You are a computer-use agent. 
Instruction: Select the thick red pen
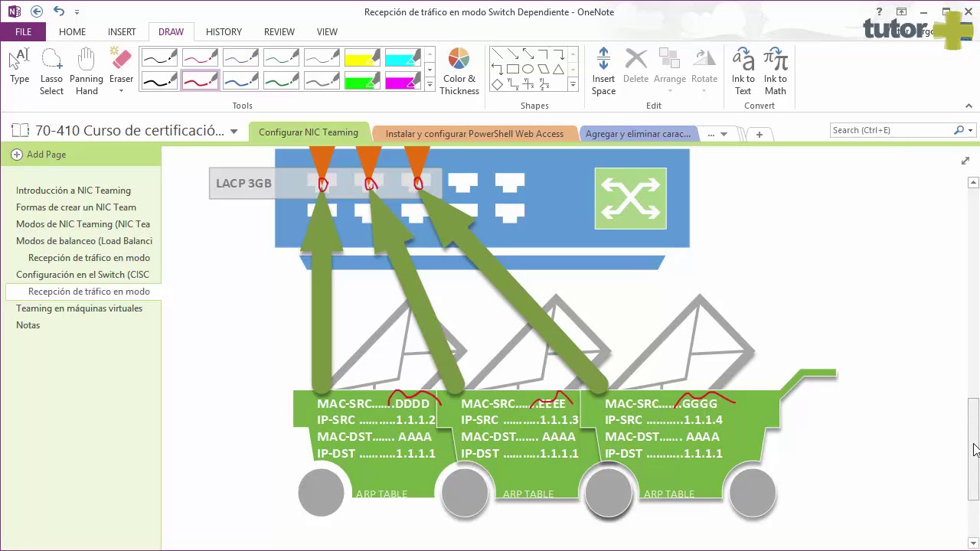(200, 80)
